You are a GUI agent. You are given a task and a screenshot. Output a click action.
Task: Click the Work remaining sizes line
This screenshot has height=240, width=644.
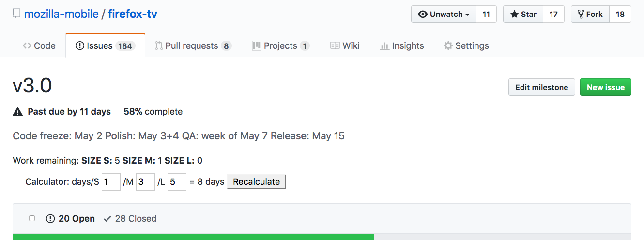(107, 161)
